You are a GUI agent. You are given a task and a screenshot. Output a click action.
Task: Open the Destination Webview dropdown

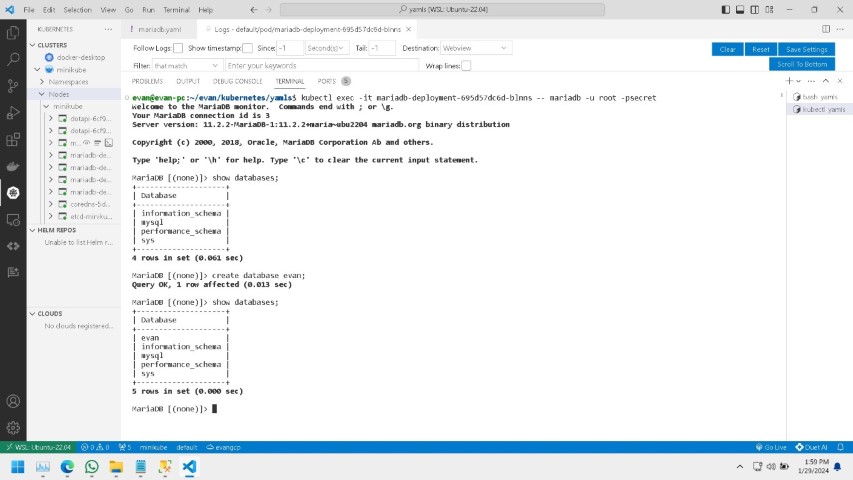pos(475,48)
